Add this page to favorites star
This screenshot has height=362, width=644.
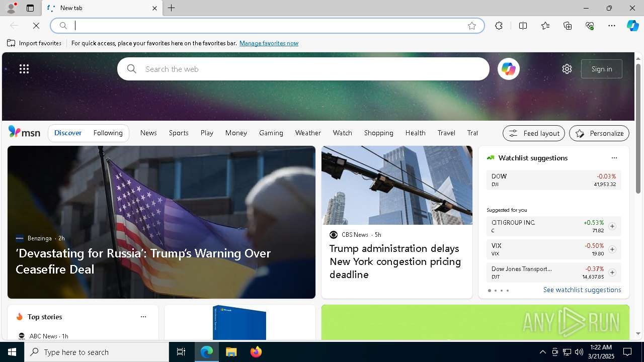pyautogui.click(x=472, y=26)
